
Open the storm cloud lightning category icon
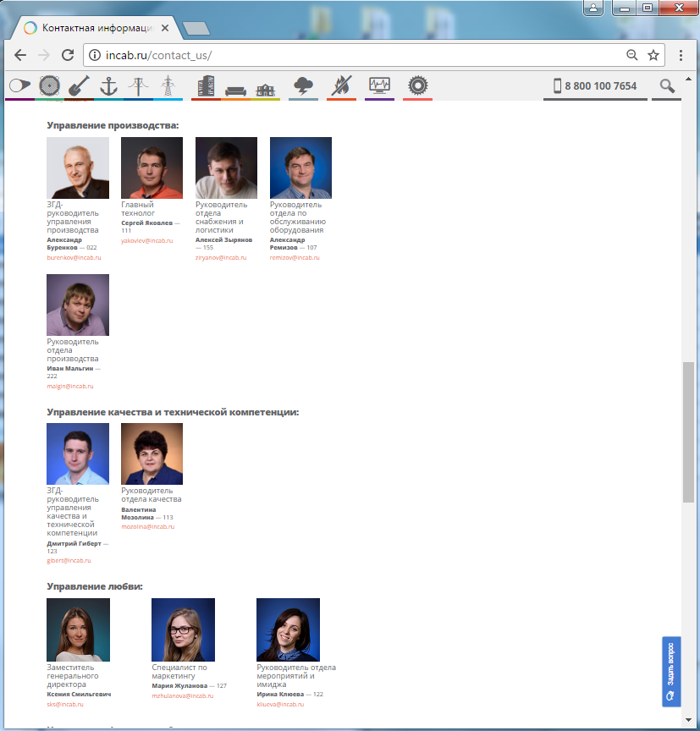coord(303,85)
